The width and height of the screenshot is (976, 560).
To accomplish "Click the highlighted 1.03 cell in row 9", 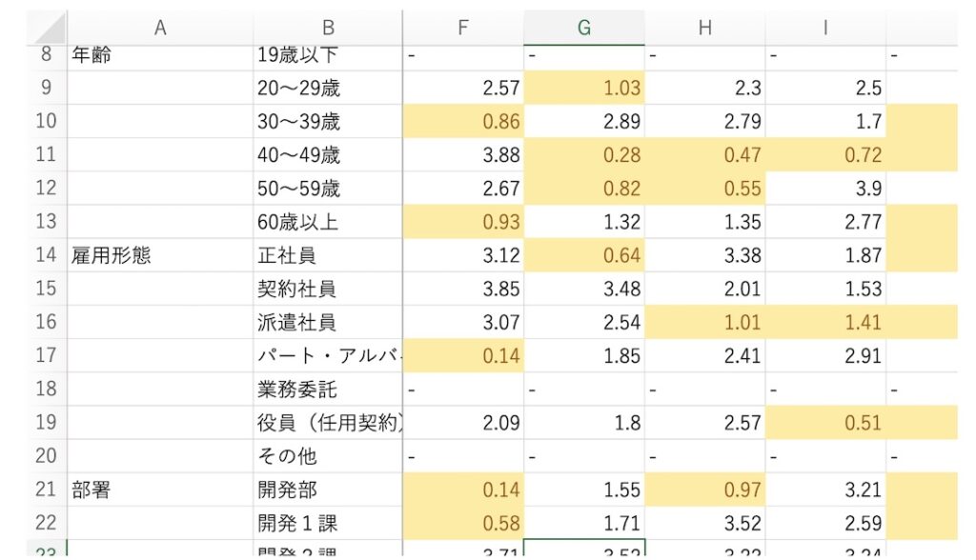I will (x=584, y=88).
